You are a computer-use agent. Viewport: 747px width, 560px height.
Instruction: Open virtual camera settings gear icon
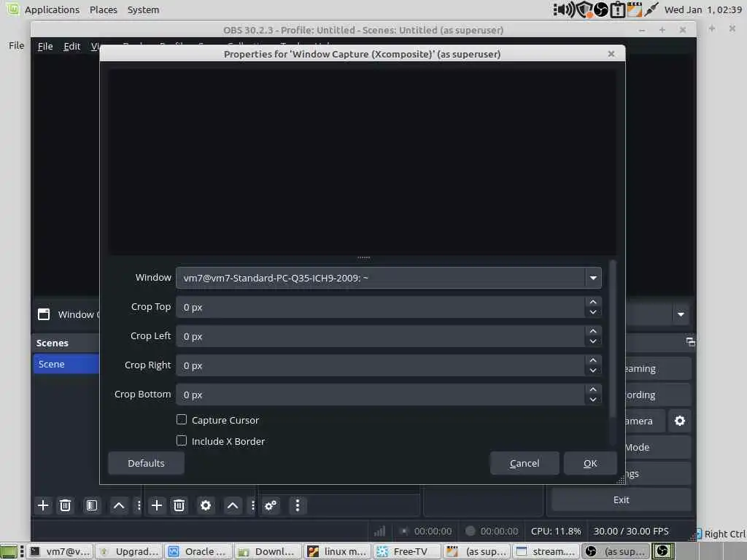(680, 421)
